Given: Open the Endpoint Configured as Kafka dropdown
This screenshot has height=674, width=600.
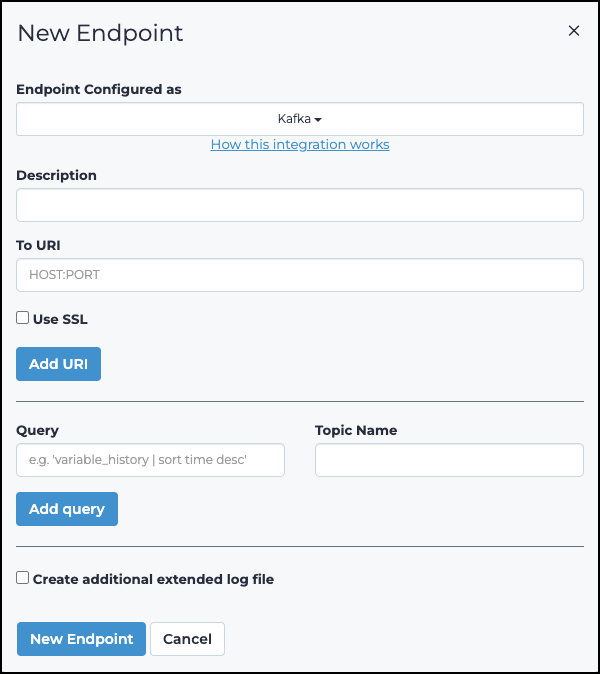Looking at the screenshot, I should pyautogui.click(x=300, y=119).
